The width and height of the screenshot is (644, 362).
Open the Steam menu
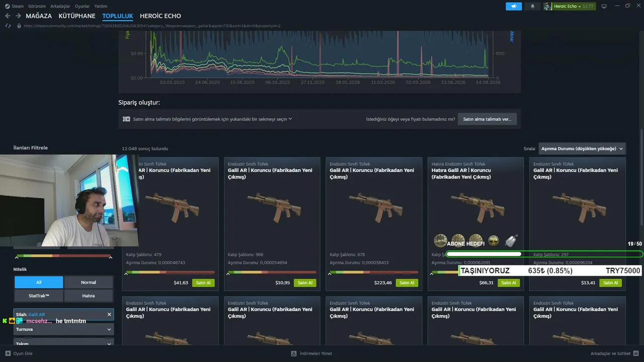pyautogui.click(x=18, y=6)
